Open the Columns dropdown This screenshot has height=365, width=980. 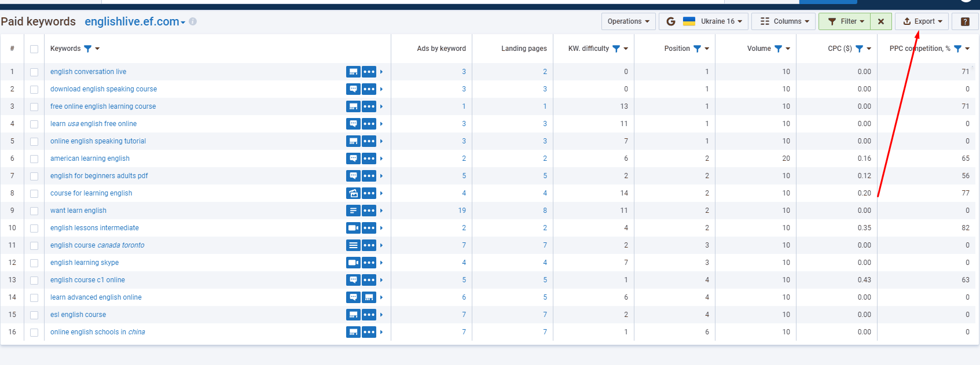[784, 21]
